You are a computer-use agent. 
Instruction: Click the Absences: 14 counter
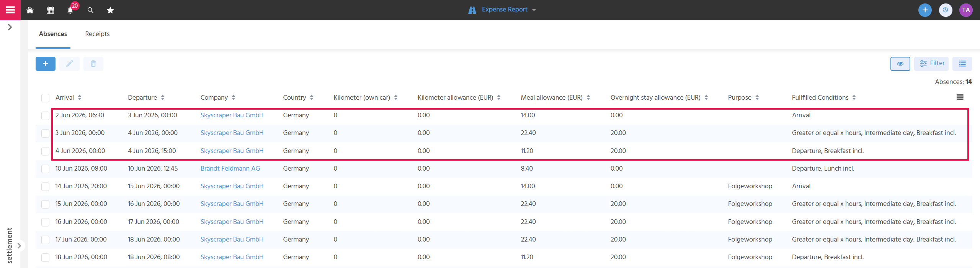point(953,82)
